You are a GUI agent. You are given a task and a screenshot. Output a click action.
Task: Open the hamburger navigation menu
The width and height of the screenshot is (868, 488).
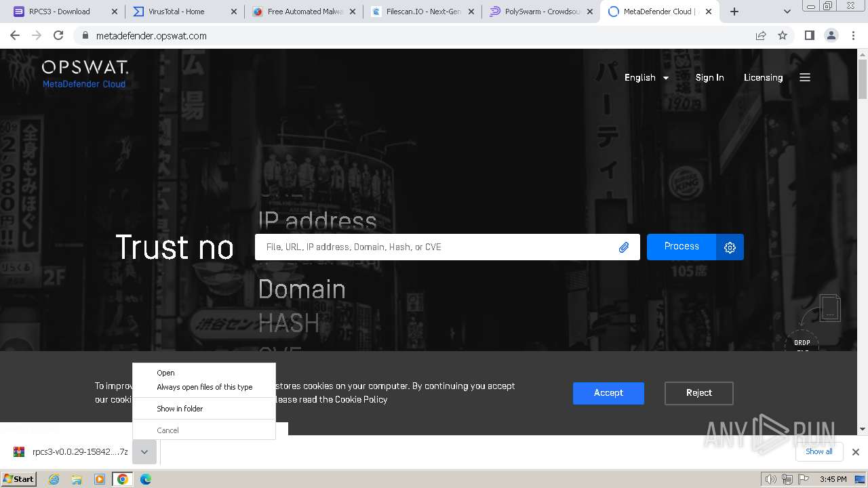[x=805, y=77]
